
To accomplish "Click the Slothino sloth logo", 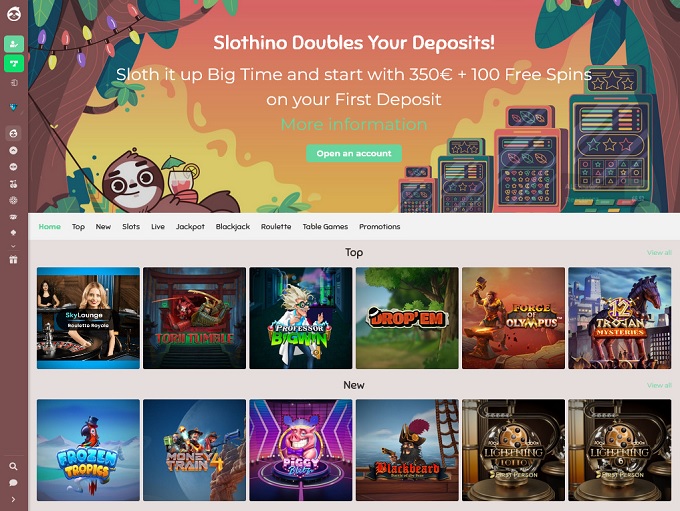I will pyautogui.click(x=14, y=14).
